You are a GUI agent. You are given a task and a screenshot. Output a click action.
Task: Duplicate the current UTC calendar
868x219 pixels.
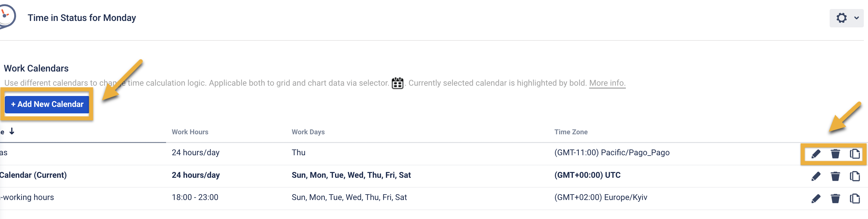pyautogui.click(x=854, y=176)
